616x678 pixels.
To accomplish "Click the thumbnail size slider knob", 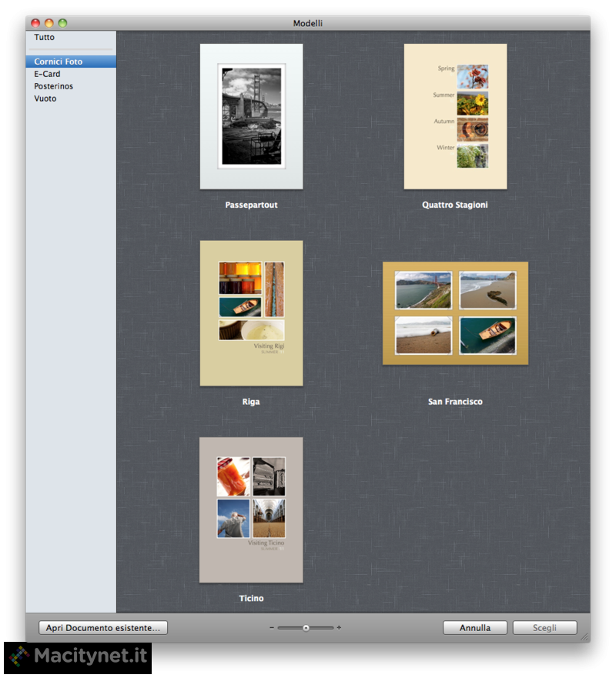I will pos(306,628).
